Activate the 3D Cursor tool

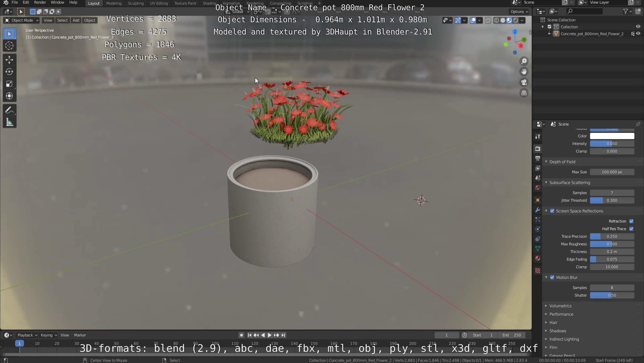point(9,46)
